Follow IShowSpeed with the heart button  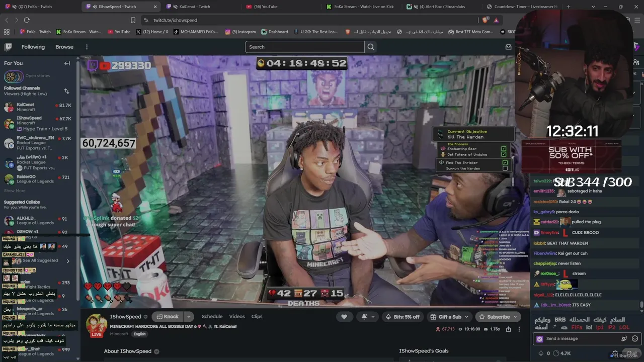[x=344, y=317]
